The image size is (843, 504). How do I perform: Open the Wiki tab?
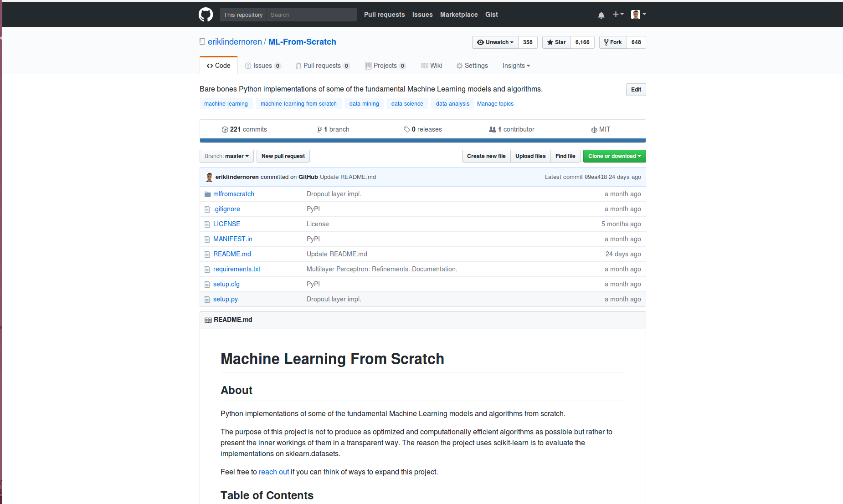tap(432, 66)
